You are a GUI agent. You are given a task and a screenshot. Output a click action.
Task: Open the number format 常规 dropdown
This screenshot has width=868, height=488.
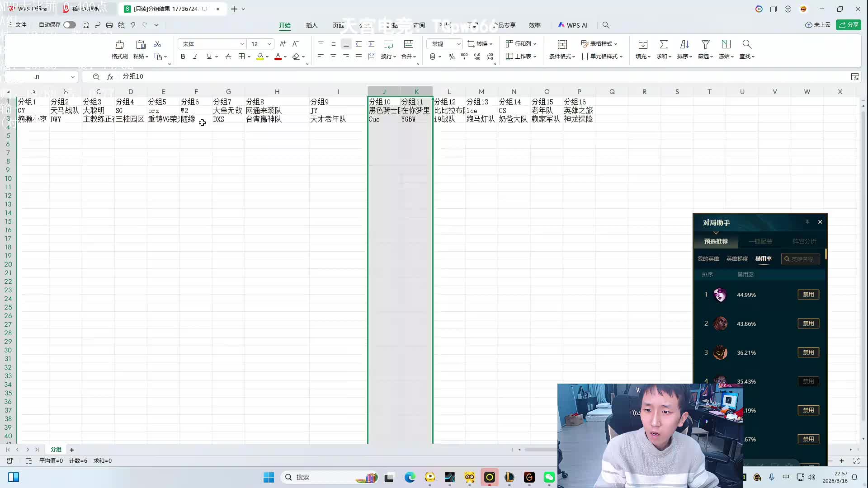458,44
